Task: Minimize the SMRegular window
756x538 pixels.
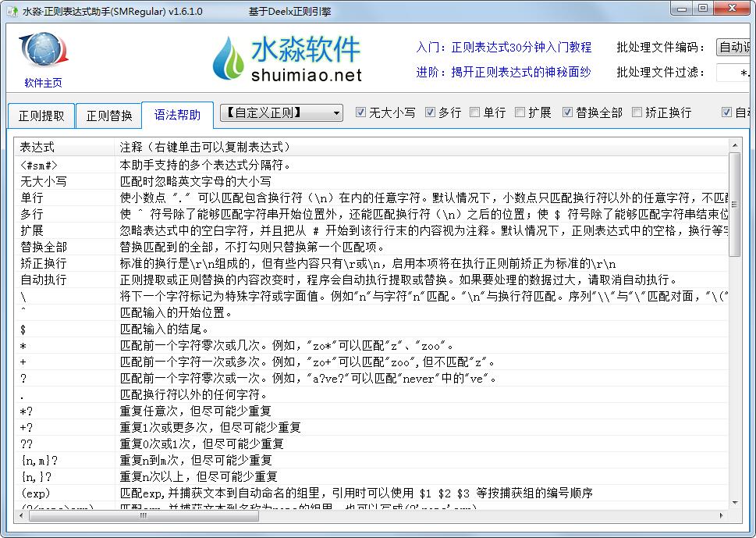Action: point(682,9)
